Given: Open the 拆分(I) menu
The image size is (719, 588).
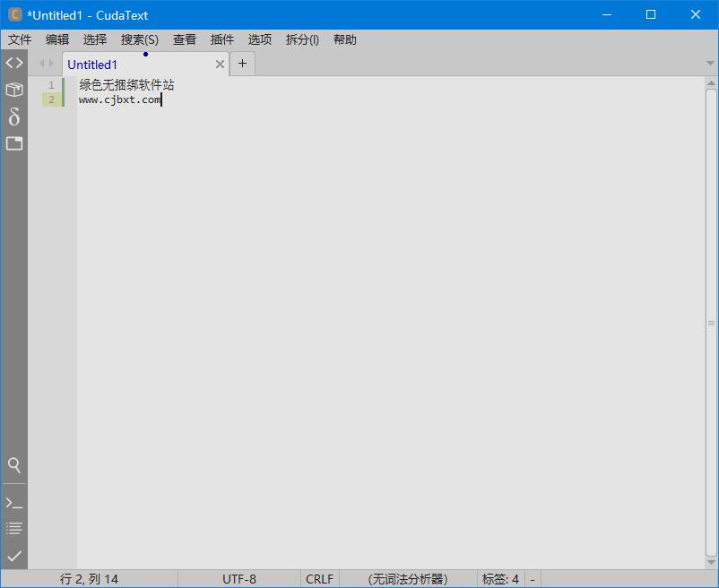Looking at the screenshot, I should pos(302,39).
